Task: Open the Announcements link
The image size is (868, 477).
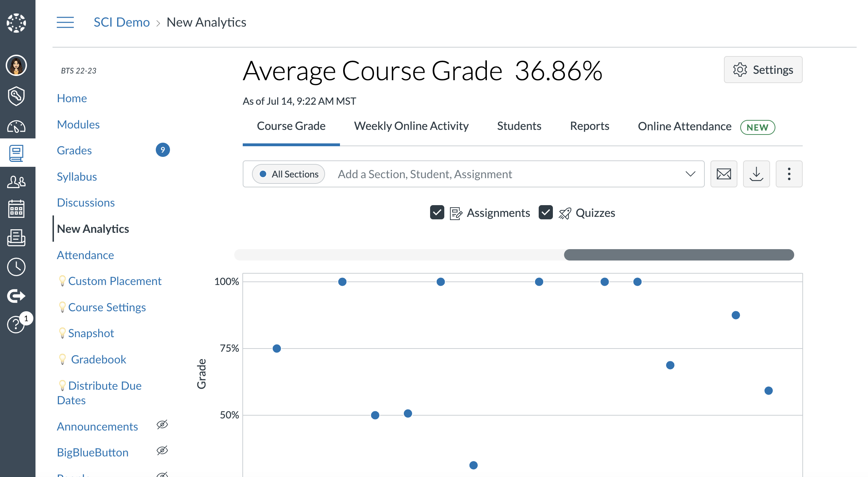Action: 98,427
